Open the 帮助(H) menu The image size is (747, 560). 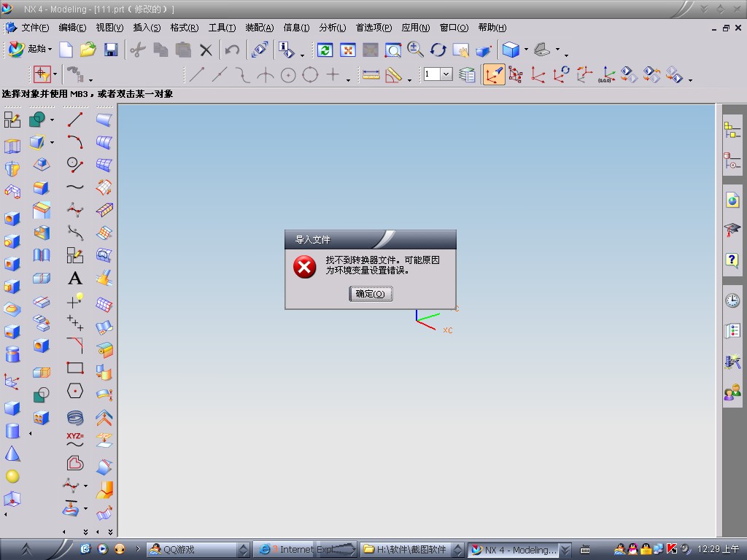pos(492,28)
